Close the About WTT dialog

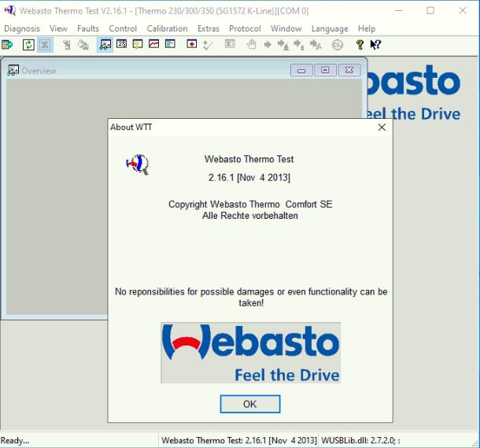(382, 127)
